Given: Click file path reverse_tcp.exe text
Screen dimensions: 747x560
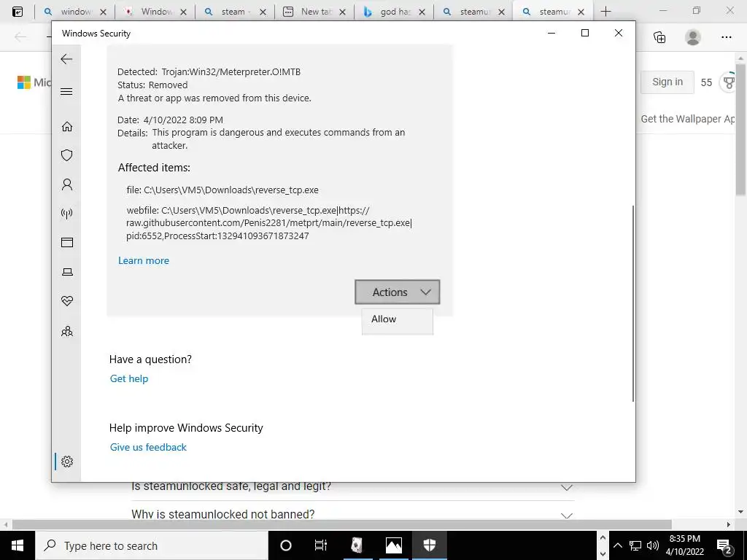Looking at the screenshot, I should click(222, 190).
